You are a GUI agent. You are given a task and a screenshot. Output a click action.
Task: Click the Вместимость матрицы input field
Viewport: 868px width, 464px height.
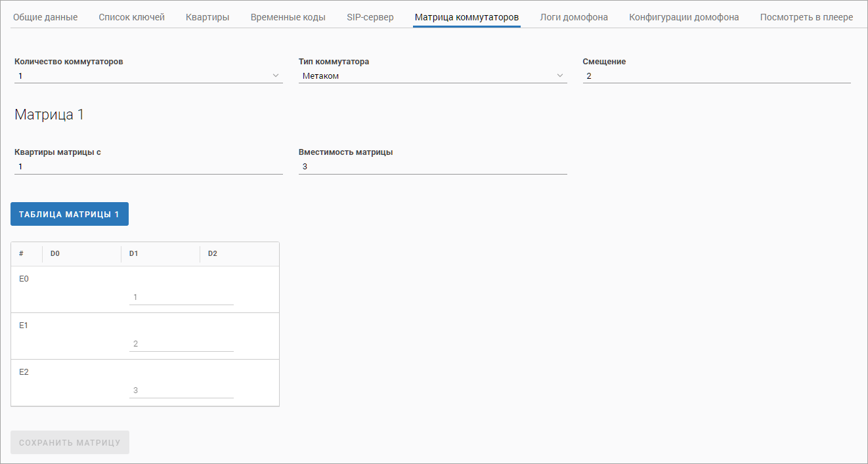(x=432, y=167)
